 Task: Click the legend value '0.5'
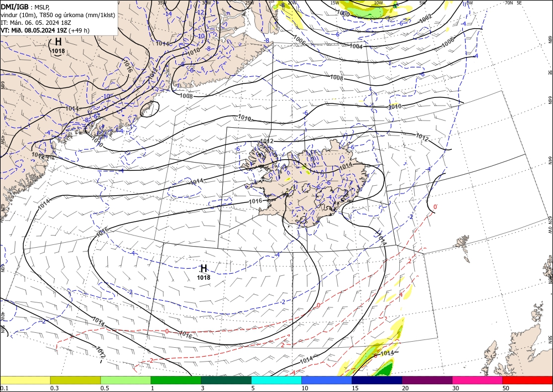tap(105, 388)
